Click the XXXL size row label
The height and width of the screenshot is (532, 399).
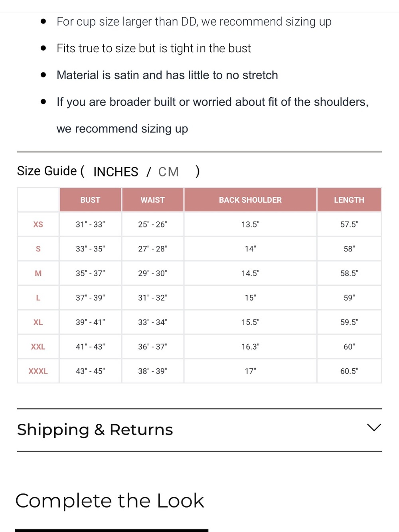(x=38, y=371)
